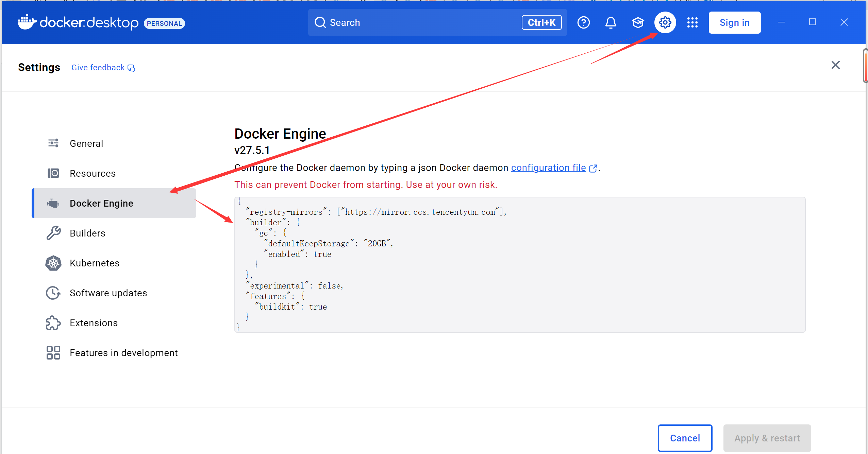Screen dimensions: 868x454
Task: Open the configuration file link
Action: [x=548, y=168]
